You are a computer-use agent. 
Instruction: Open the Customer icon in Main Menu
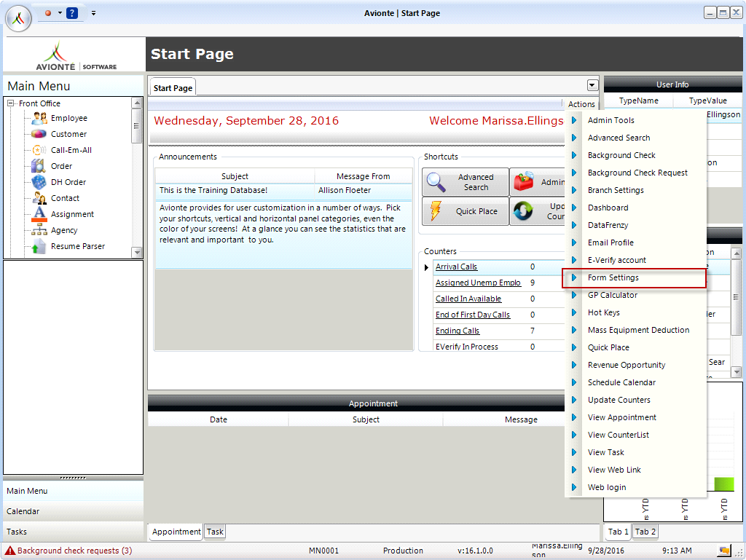39,134
